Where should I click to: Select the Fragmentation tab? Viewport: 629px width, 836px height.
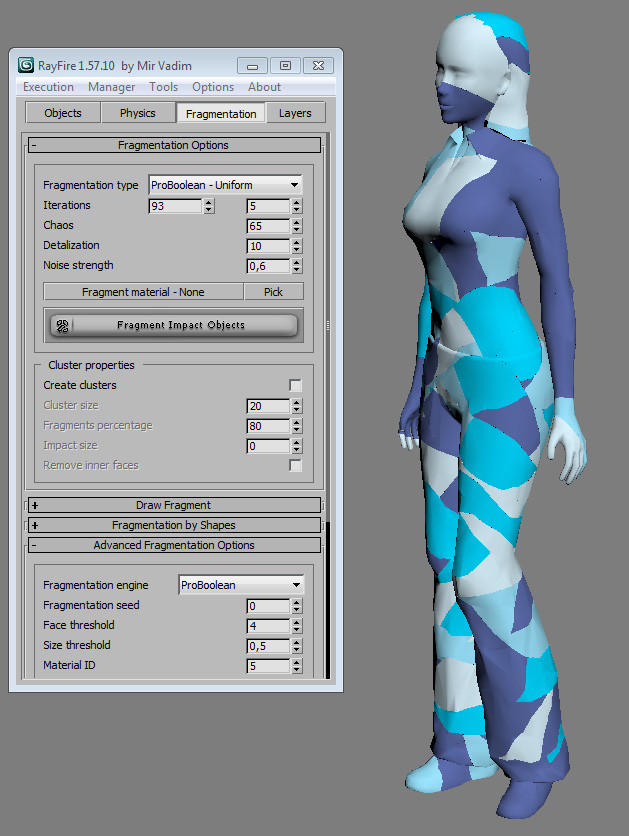[x=221, y=114]
